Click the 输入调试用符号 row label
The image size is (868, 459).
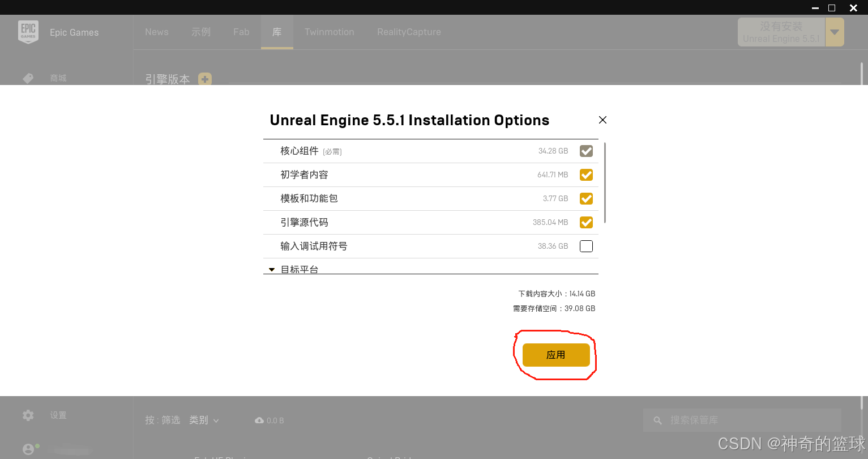point(314,246)
